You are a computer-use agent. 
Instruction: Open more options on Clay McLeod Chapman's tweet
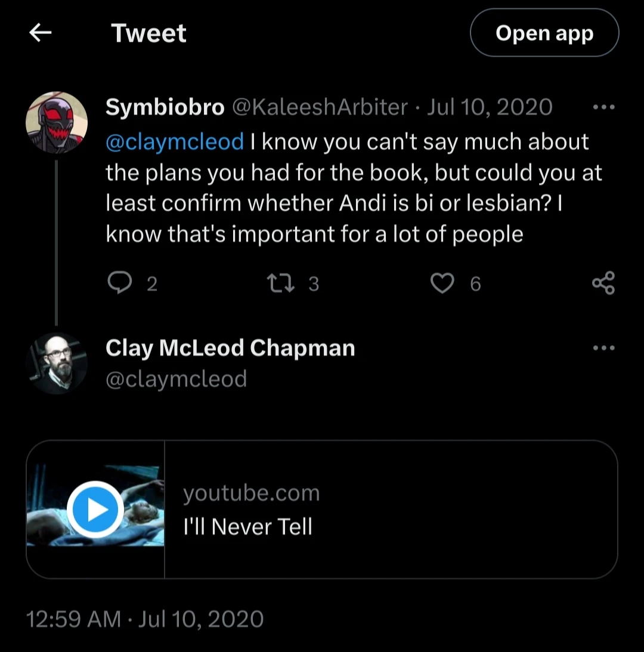pos(603,348)
